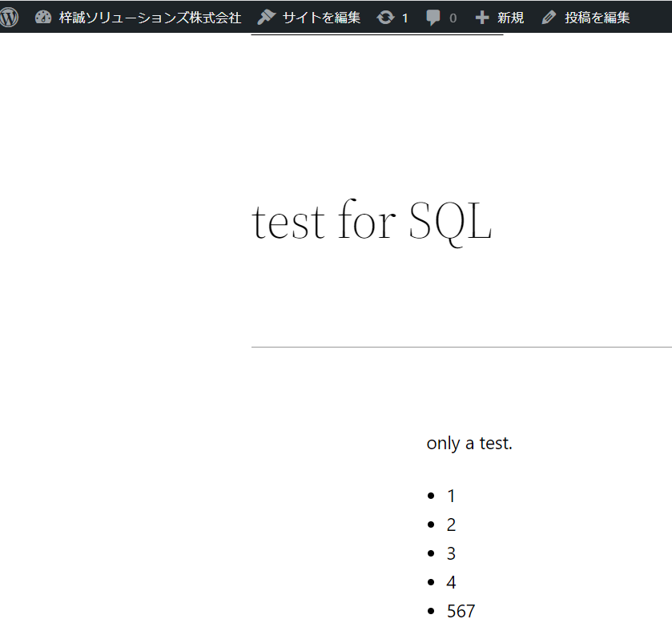Image resolution: width=672 pixels, height=643 pixels.
Task: Click the plus icon for new content
Action: pos(482,18)
